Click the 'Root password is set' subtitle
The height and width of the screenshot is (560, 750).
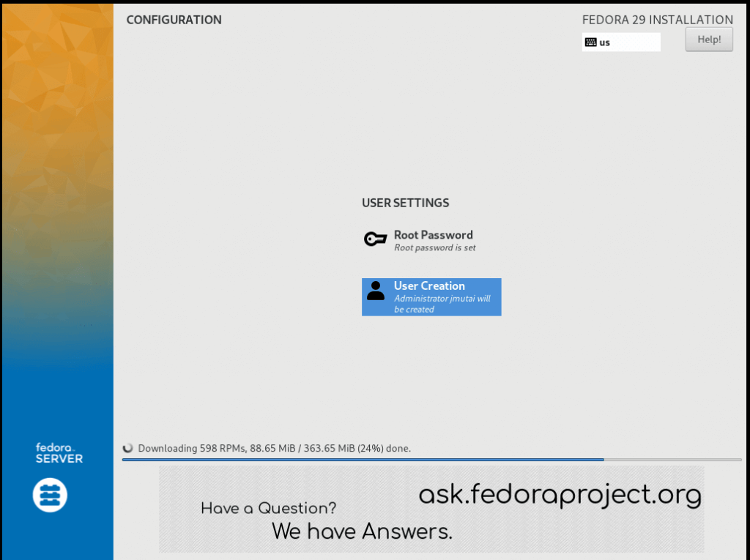pos(435,248)
